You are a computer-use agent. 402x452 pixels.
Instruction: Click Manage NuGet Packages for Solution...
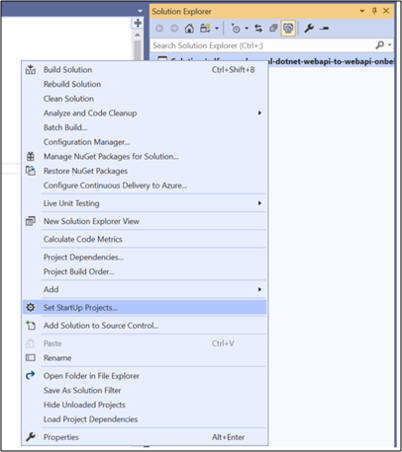click(145, 156)
